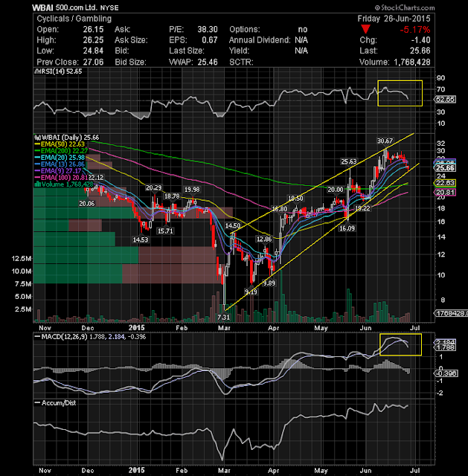Click the Open value 26.15
This screenshot has width=468, height=476.
pos(93,30)
